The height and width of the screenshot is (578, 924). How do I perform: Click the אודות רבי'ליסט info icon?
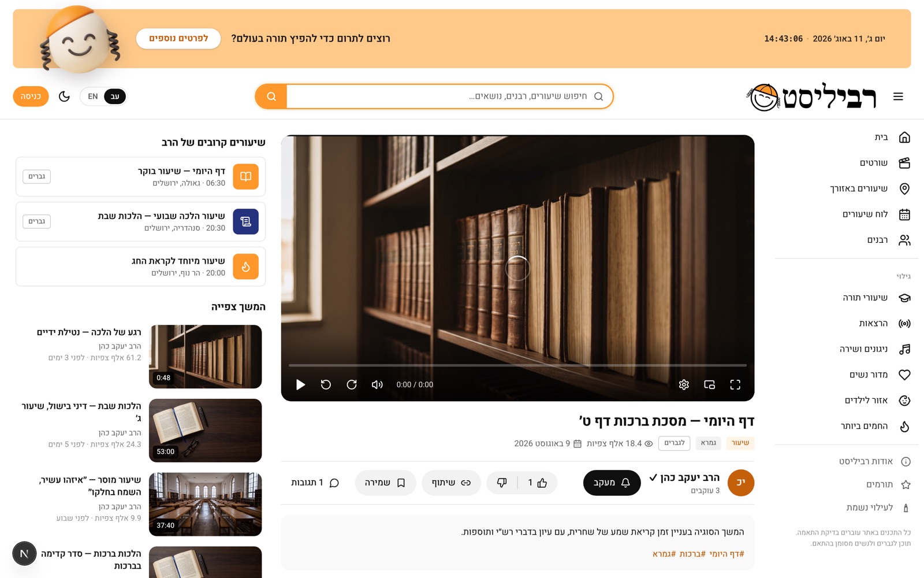pyautogui.click(x=906, y=461)
